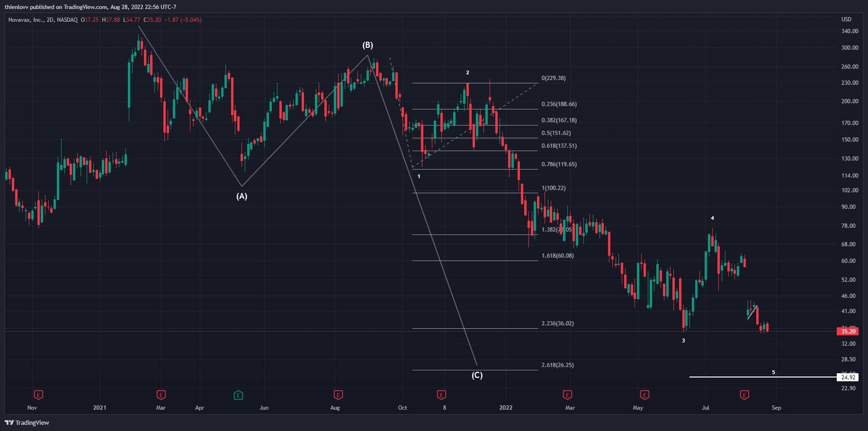Click the 60.00 price axis label
Image resolution: width=868 pixels, height=431 pixels.
pos(848,261)
